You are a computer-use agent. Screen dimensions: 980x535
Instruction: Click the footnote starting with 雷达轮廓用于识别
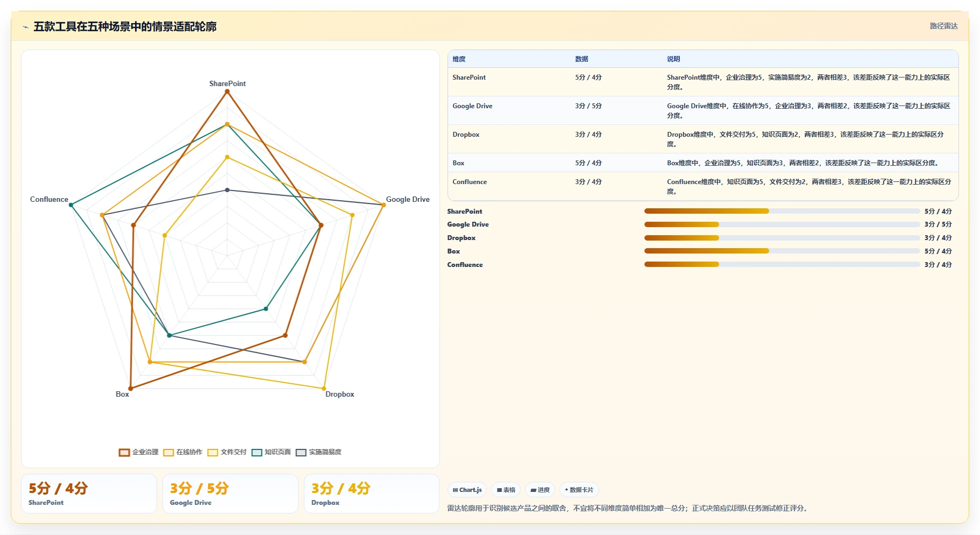coord(629,508)
